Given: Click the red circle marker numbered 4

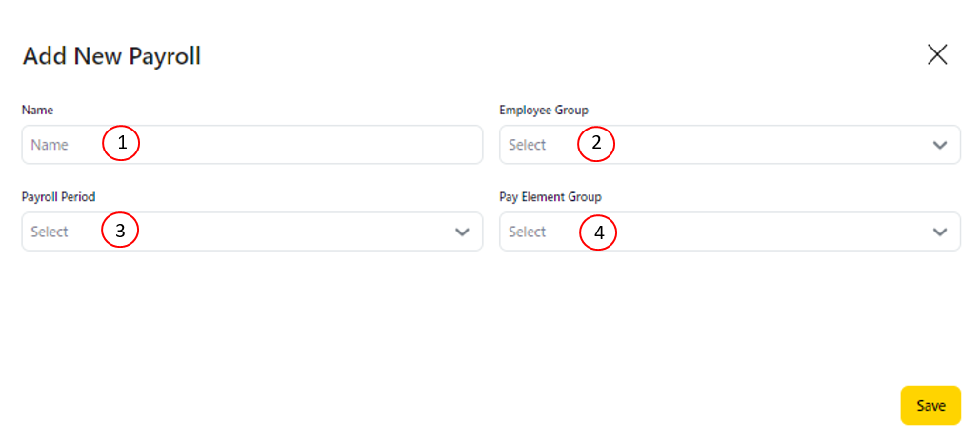Looking at the screenshot, I should (598, 232).
